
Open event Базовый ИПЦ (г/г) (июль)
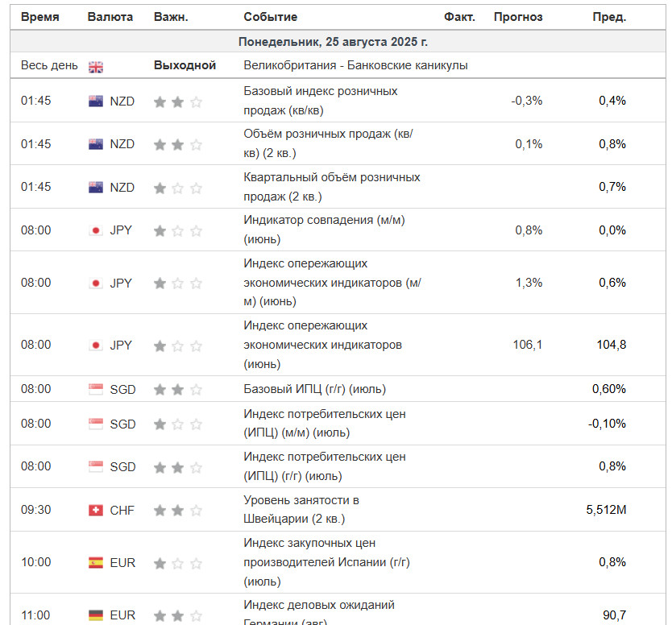pos(314,389)
